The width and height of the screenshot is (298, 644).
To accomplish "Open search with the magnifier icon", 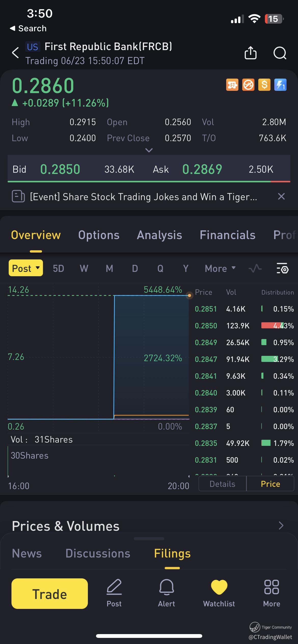I will 280,53.
